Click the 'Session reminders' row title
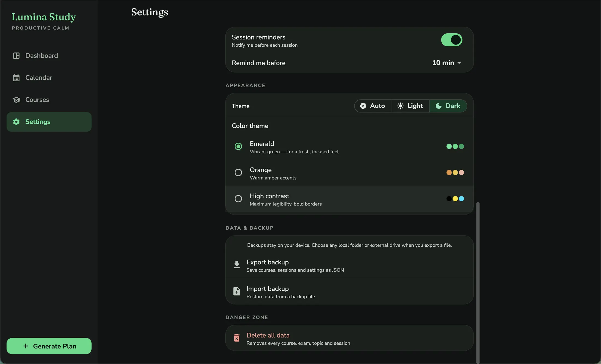This screenshot has height=364, width=601. (x=258, y=37)
